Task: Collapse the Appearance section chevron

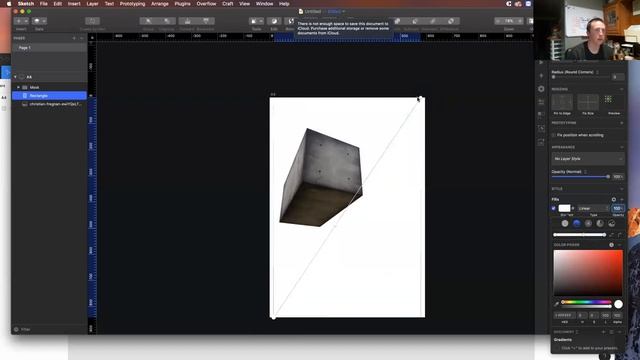Action: [x=622, y=147]
